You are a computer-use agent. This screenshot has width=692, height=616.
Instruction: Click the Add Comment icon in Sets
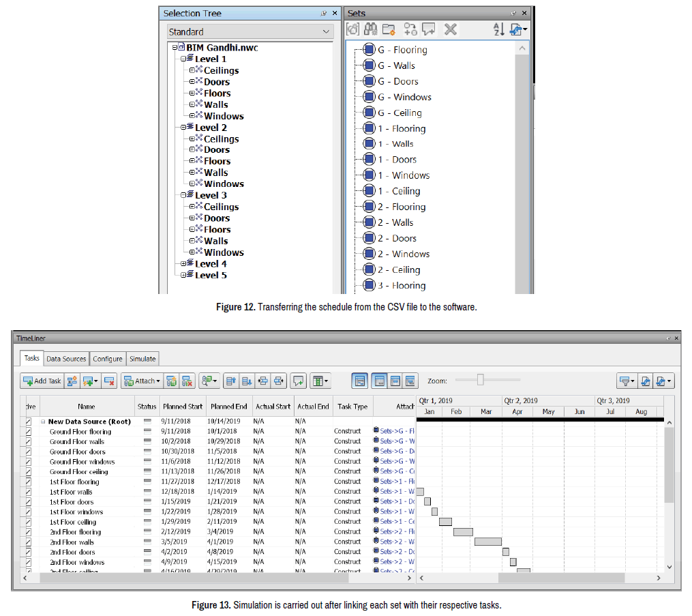pyautogui.click(x=428, y=29)
